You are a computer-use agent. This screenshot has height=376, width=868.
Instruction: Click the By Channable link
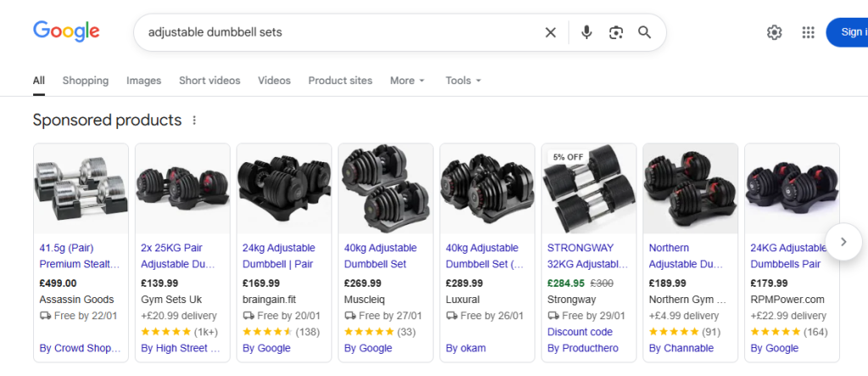682,348
